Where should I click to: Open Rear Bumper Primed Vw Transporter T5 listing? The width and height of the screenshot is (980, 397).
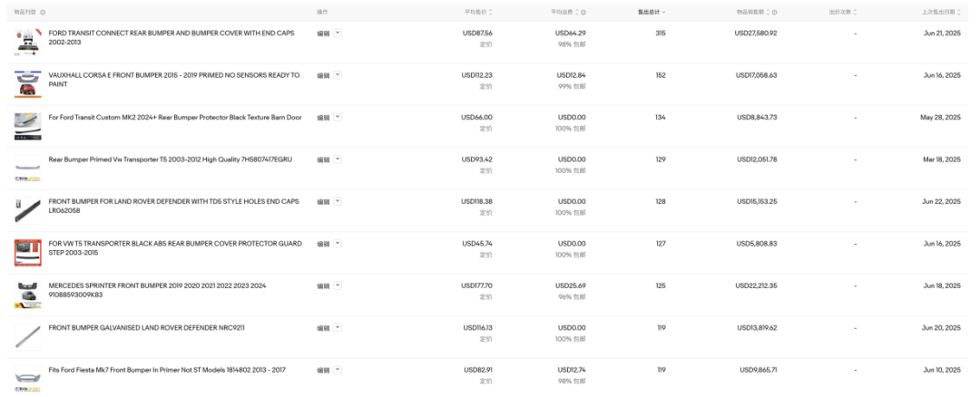[x=170, y=160]
